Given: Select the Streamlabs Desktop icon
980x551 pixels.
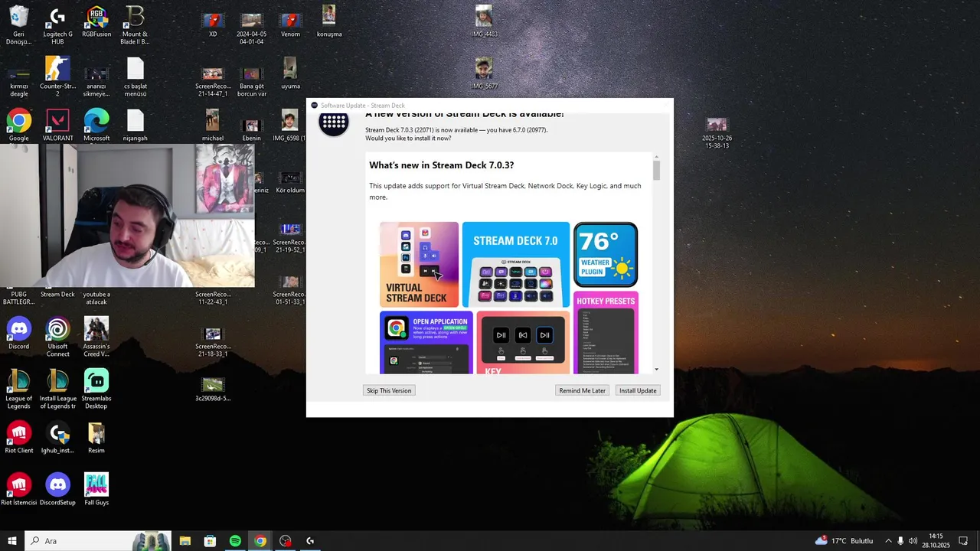Looking at the screenshot, I should (x=96, y=390).
